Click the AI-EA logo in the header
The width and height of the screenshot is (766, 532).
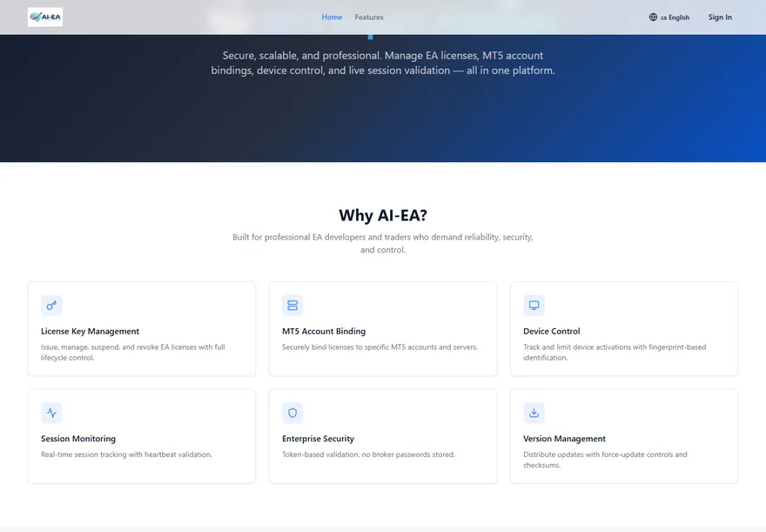pyautogui.click(x=45, y=17)
